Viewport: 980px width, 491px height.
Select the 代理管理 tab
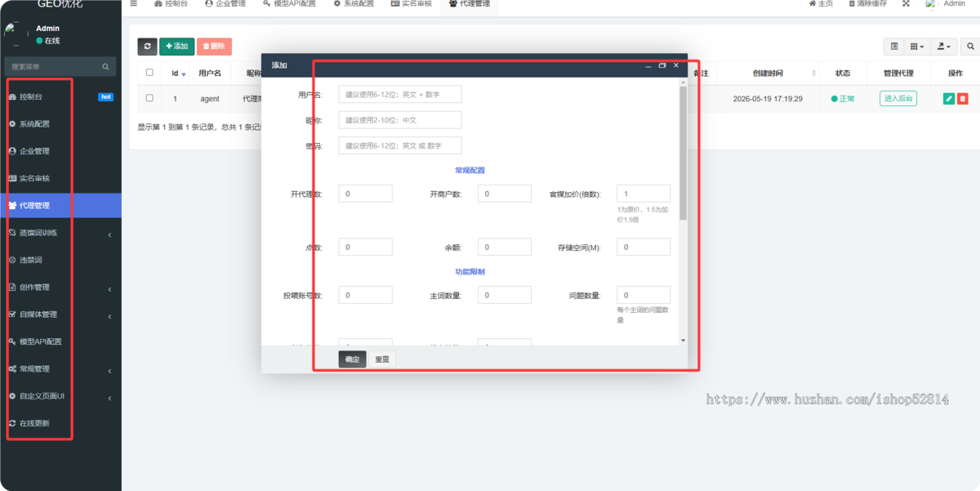[x=470, y=4]
